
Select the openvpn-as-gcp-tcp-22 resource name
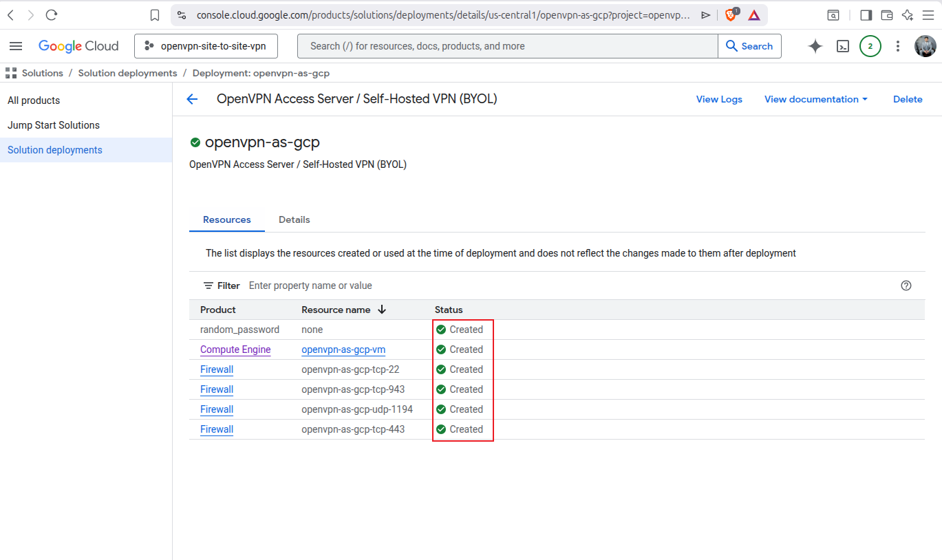pos(350,369)
